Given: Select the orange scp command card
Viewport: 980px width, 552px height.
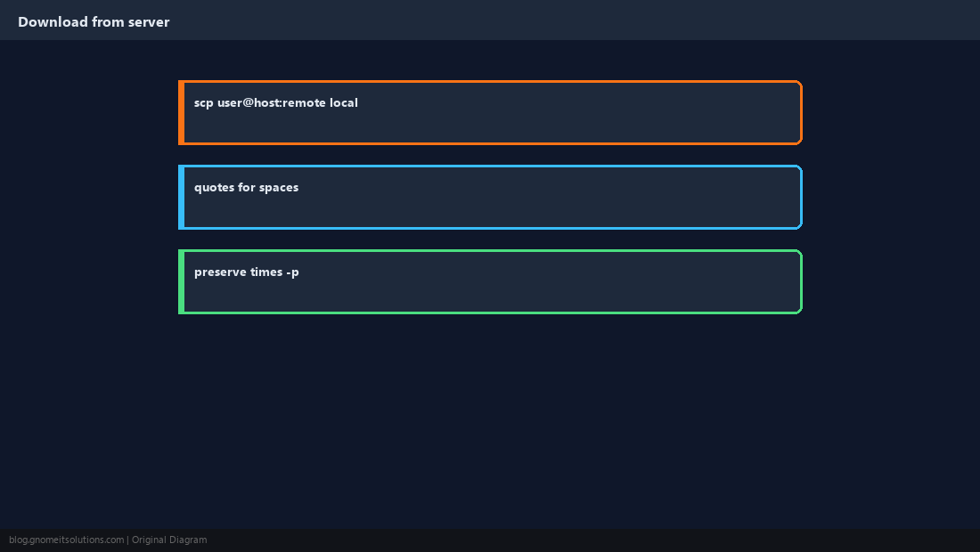Looking at the screenshot, I should click(x=490, y=112).
